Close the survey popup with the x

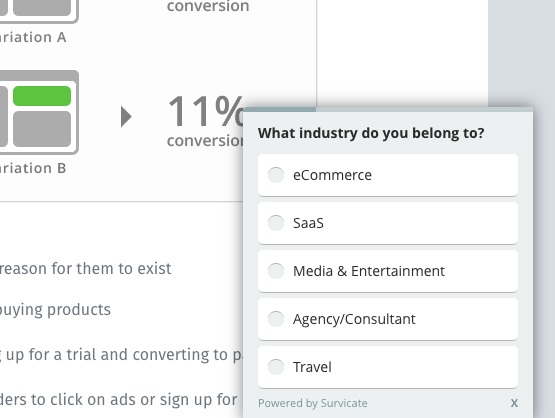pos(514,403)
